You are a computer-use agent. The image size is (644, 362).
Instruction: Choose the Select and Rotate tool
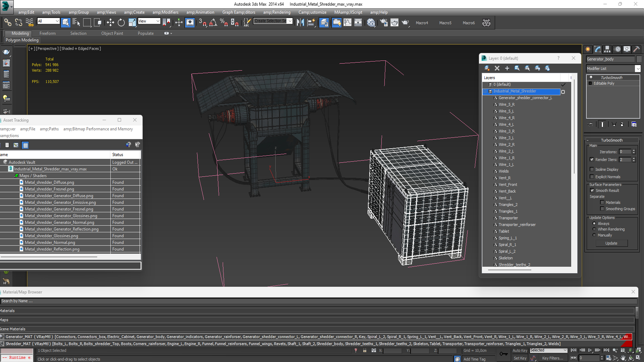coord(121,22)
